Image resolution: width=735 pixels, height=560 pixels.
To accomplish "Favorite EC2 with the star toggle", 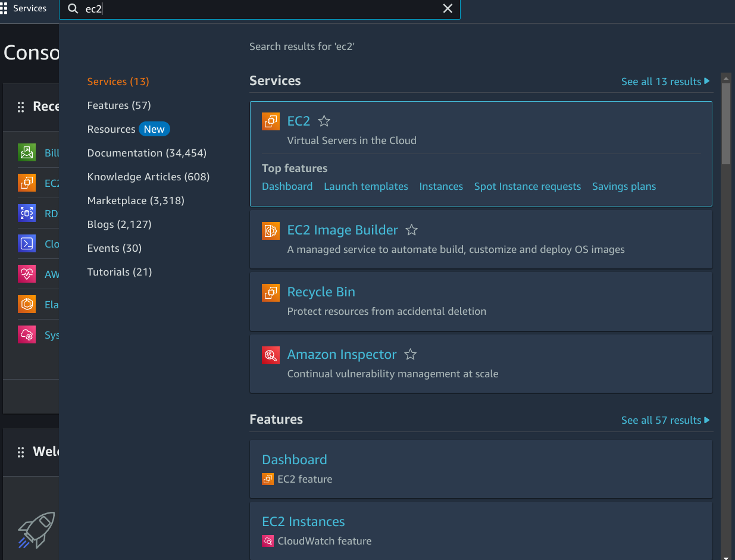I will 324,121.
